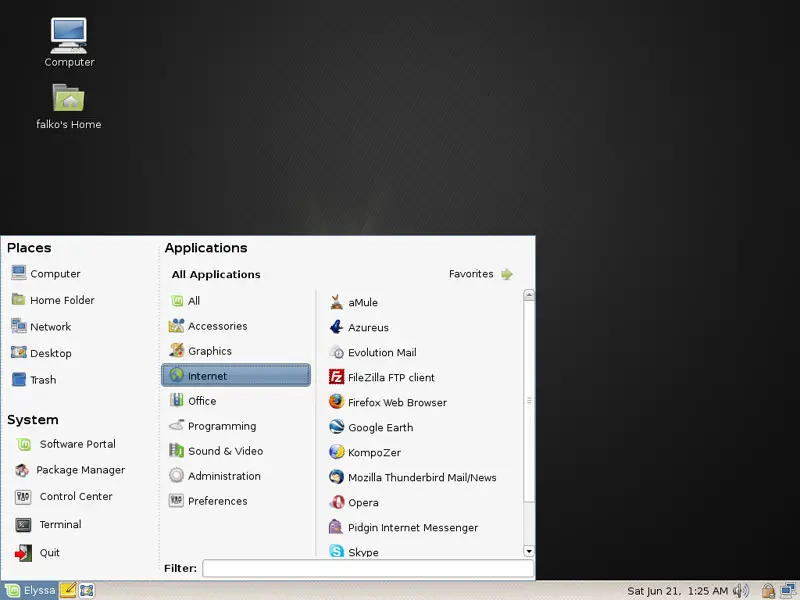Click the date and time on the panel
This screenshot has width=800, height=600.
[x=677, y=591]
